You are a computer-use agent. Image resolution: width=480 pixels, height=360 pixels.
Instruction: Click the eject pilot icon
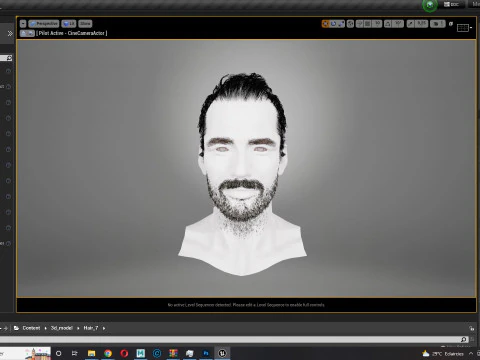(23, 33)
